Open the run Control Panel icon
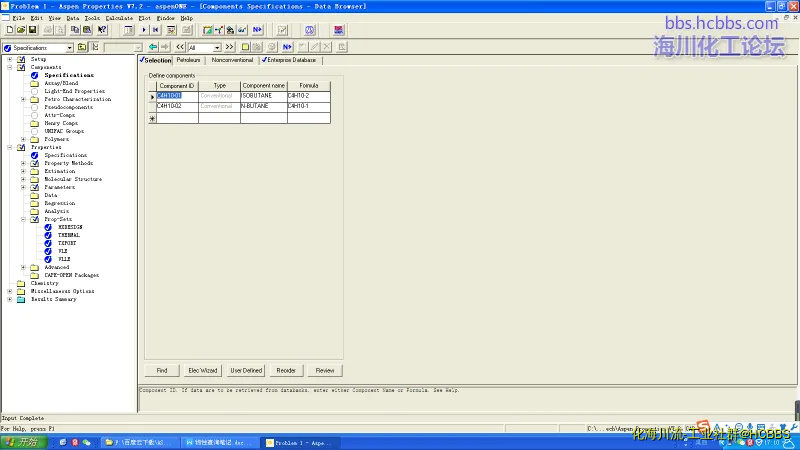 (171, 30)
